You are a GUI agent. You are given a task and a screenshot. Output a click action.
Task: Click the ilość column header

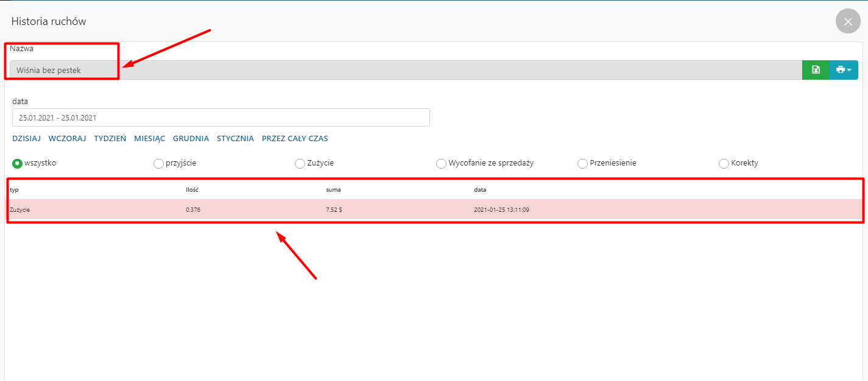point(192,190)
